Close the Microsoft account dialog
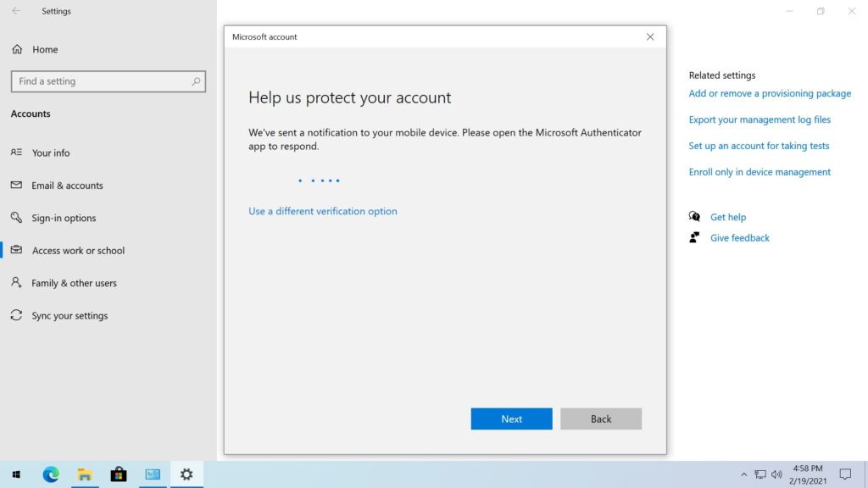 point(650,37)
